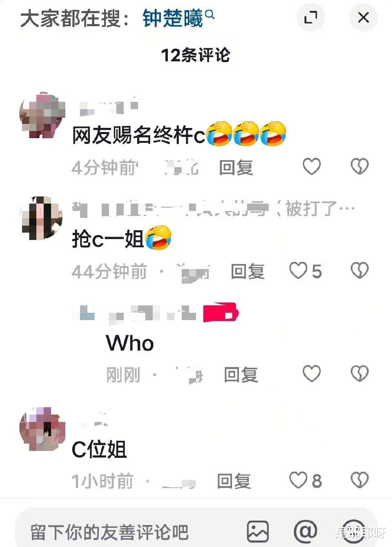
Task: Tap broken heart on 抢c一姐 comment
Action: [x=360, y=271]
